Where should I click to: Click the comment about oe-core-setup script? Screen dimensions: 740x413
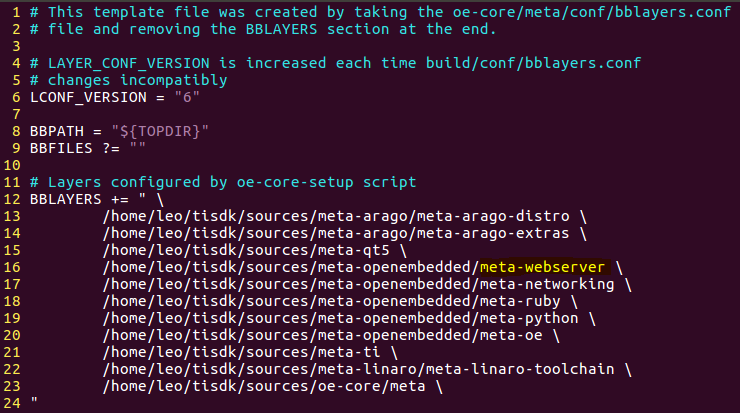point(223,182)
